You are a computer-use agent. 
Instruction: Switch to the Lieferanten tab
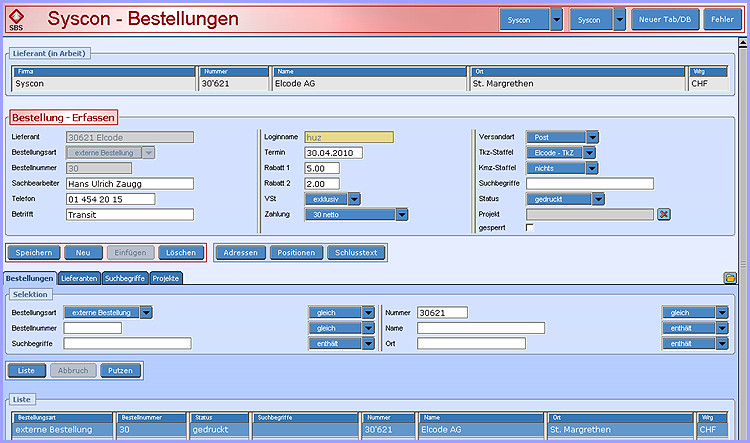[x=79, y=278]
